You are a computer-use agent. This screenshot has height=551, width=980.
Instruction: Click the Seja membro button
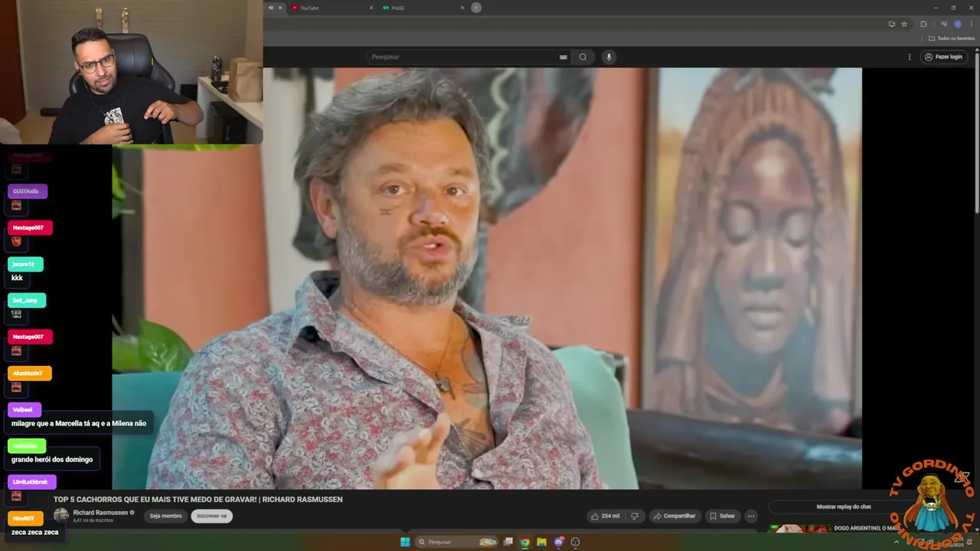tap(166, 516)
